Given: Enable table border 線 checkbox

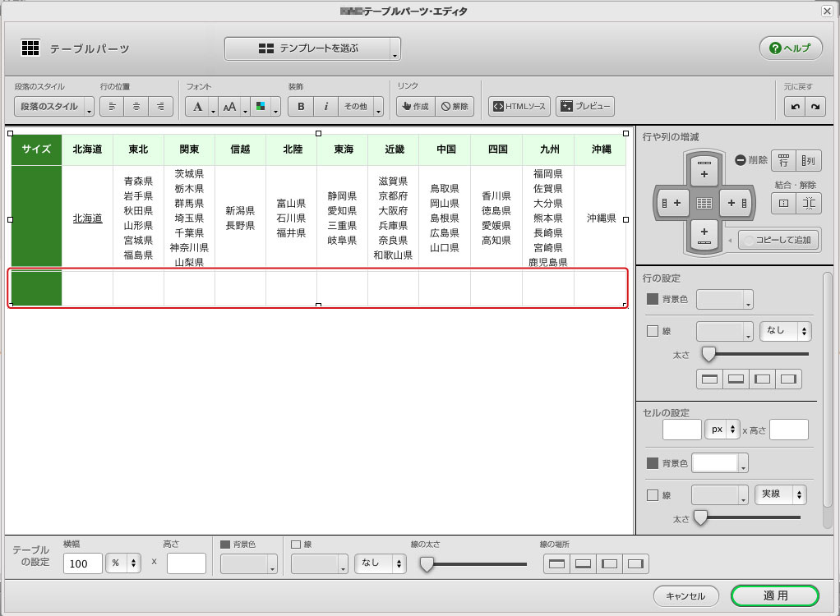Looking at the screenshot, I should 296,545.
